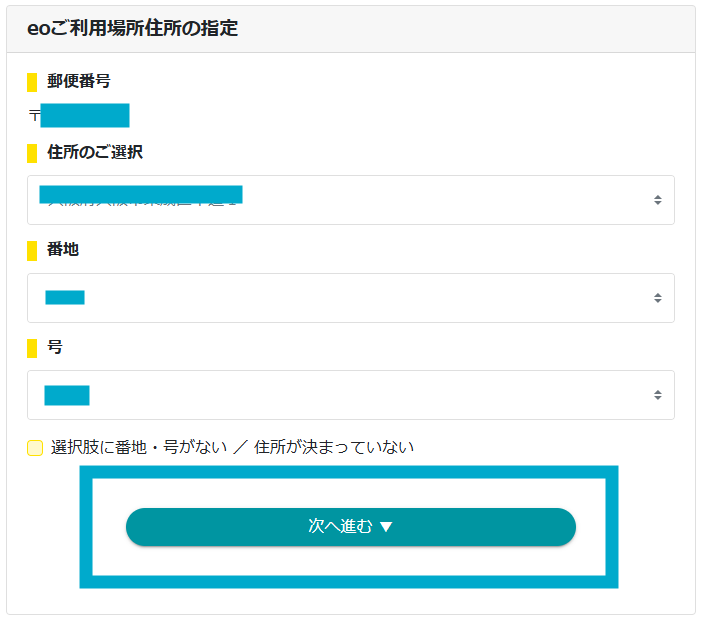Click the yellow marker beside 郵便番号
Image resolution: width=707 pixels, height=623 pixels.
[x=32, y=82]
